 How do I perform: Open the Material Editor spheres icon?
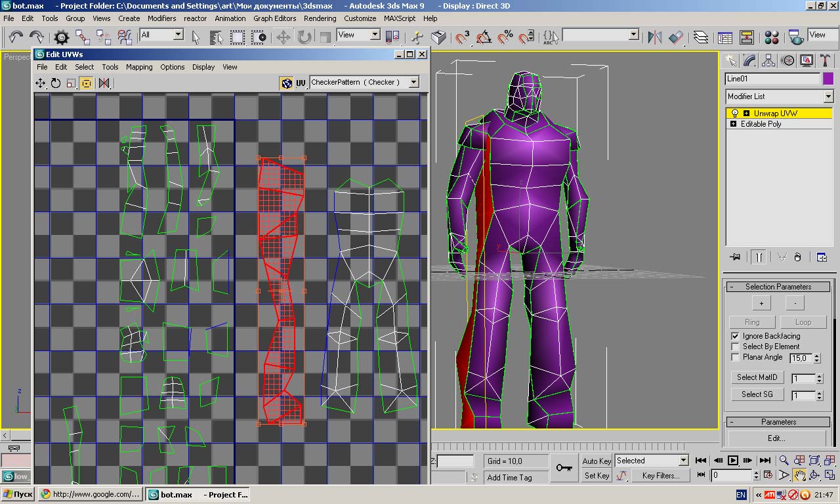(x=772, y=37)
